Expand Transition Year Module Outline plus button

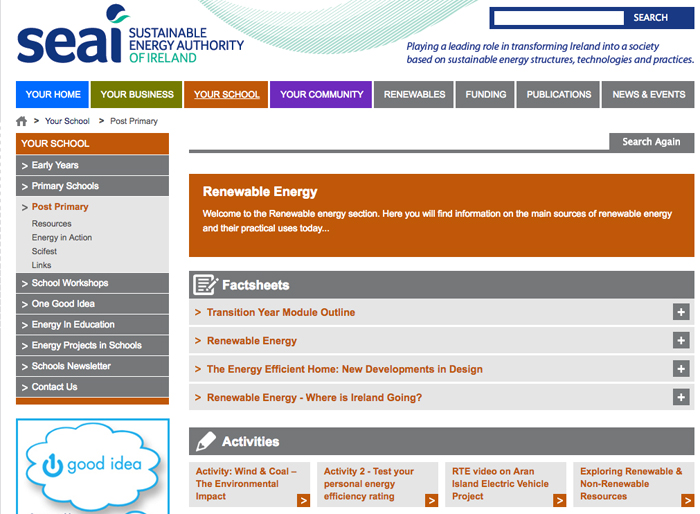tap(681, 312)
